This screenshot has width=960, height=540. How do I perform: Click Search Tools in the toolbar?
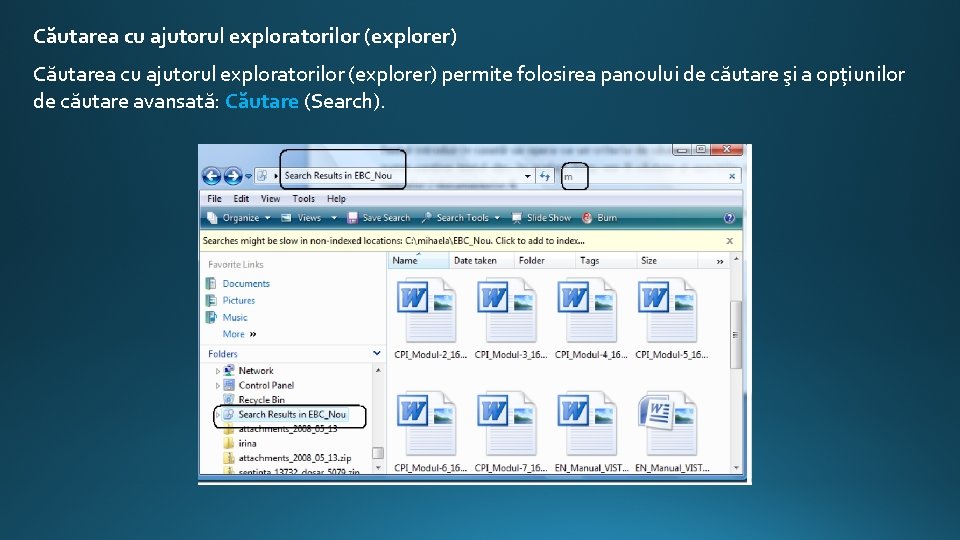pyautogui.click(x=456, y=218)
